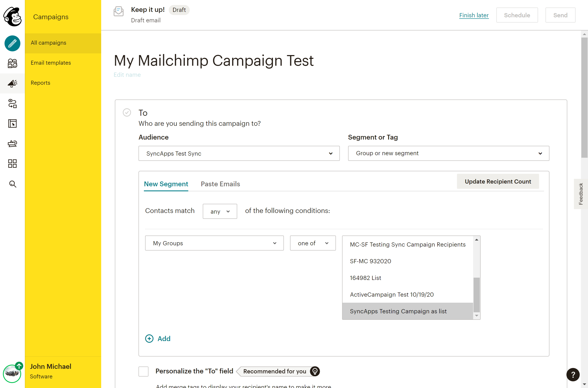Switch to the New Segment tab
The width and height of the screenshot is (588, 388).
(166, 184)
